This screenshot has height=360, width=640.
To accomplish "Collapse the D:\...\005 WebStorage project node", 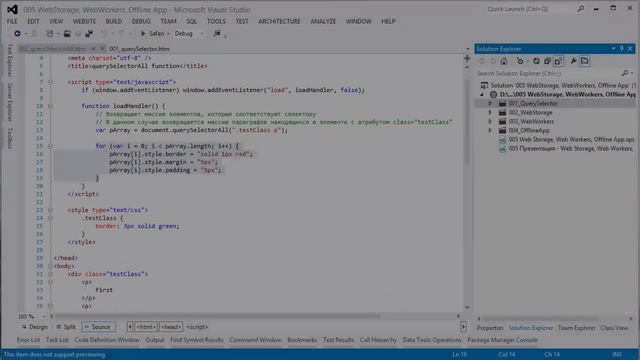I will 482,95.
